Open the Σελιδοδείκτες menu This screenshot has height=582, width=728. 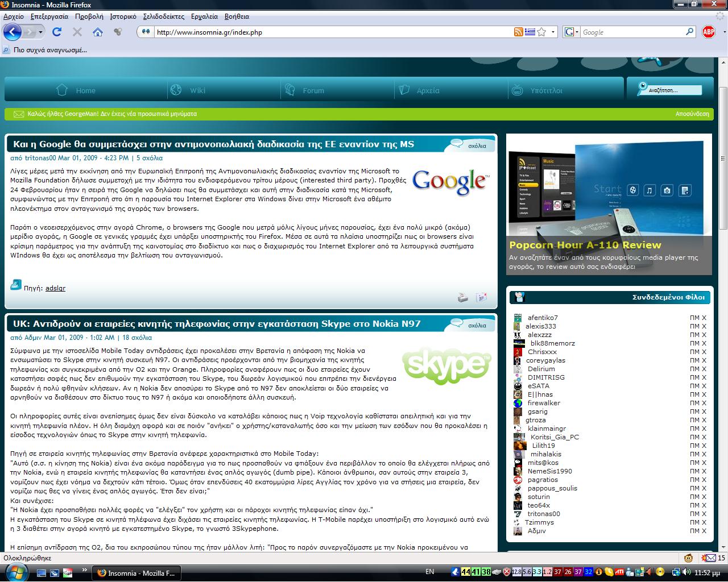[x=164, y=16]
